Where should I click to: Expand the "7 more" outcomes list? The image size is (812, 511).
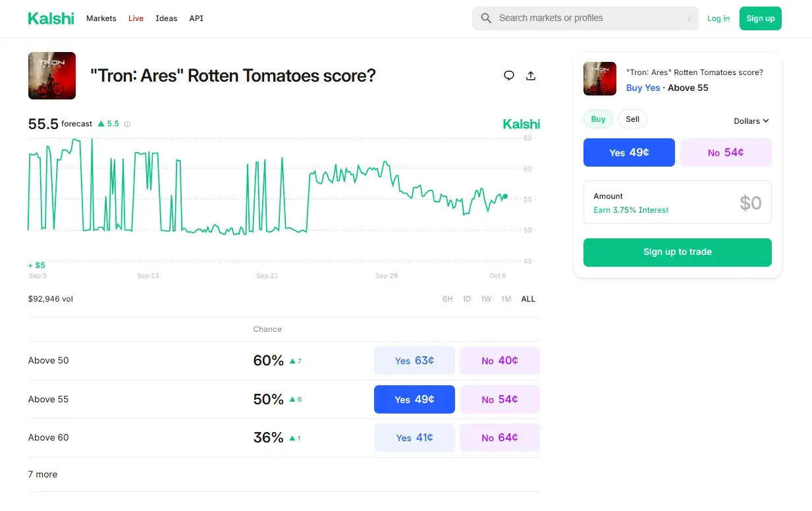coord(42,474)
